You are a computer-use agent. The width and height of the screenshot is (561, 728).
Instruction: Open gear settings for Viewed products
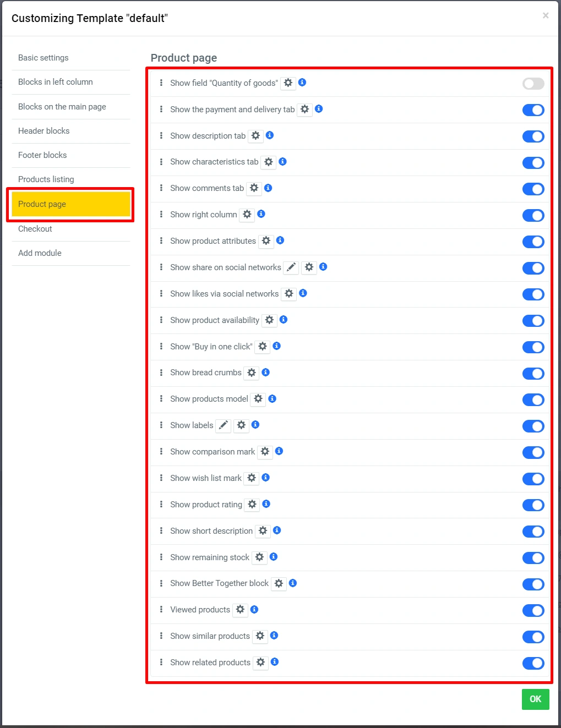click(241, 610)
